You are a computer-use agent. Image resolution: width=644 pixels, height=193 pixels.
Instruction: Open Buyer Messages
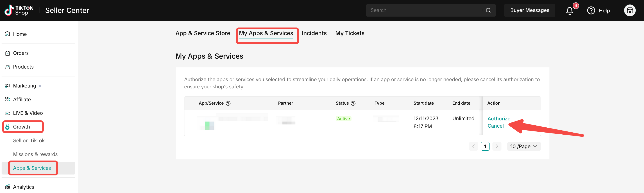(530, 10)
